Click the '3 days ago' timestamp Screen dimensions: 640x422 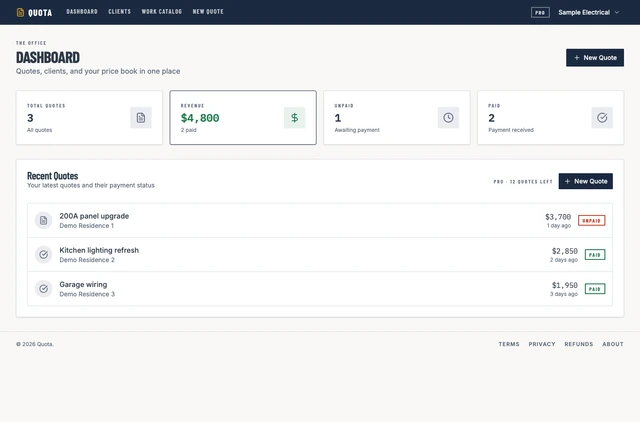(x=564, y=294)
